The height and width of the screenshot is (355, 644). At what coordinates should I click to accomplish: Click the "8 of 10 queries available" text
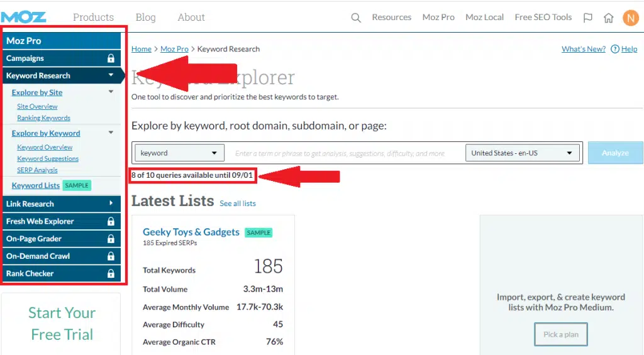pyautogui.click(x=192, y=175)
